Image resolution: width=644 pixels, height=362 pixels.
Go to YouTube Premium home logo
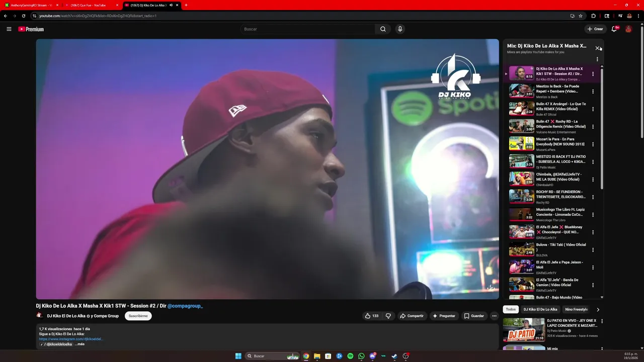(x=31, y=29)
